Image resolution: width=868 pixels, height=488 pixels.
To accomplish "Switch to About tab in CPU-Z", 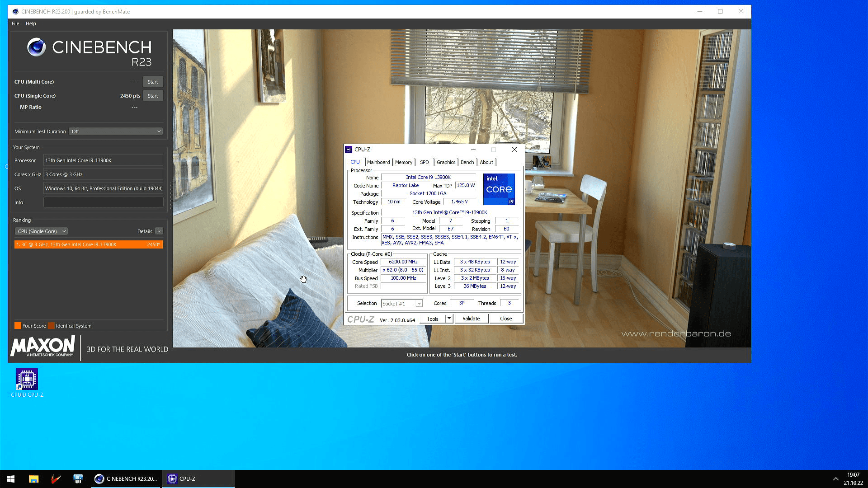I will [x=486, y=162].
